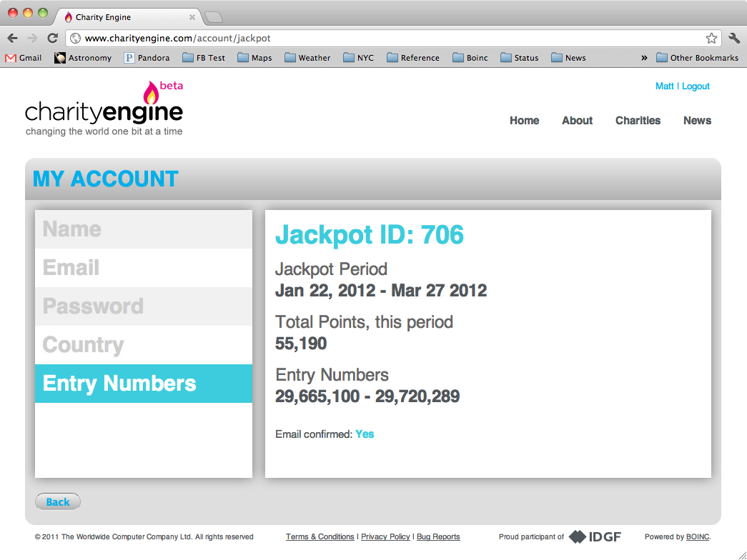Viewport: 747px width, 560px height.
Task: Show hidden bookmarks with the chevron
Action: click(x=644, y=58)
